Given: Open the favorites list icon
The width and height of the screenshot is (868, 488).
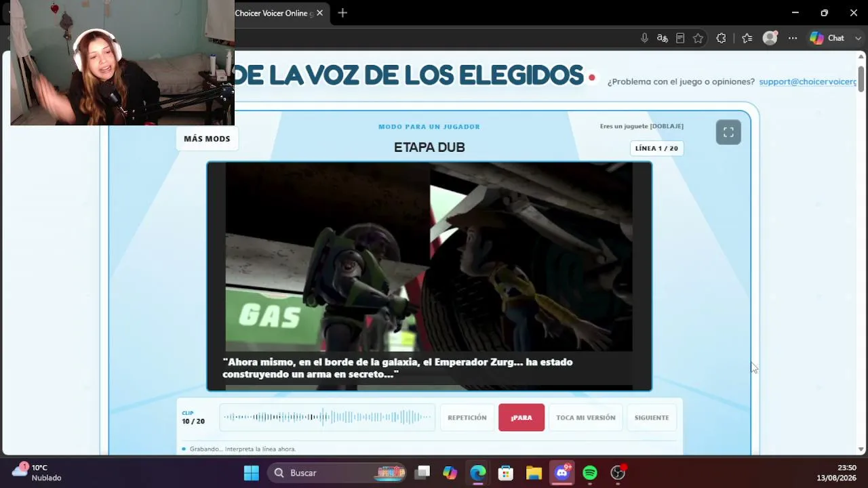Looking at the screenshot, I should (747, 38).
